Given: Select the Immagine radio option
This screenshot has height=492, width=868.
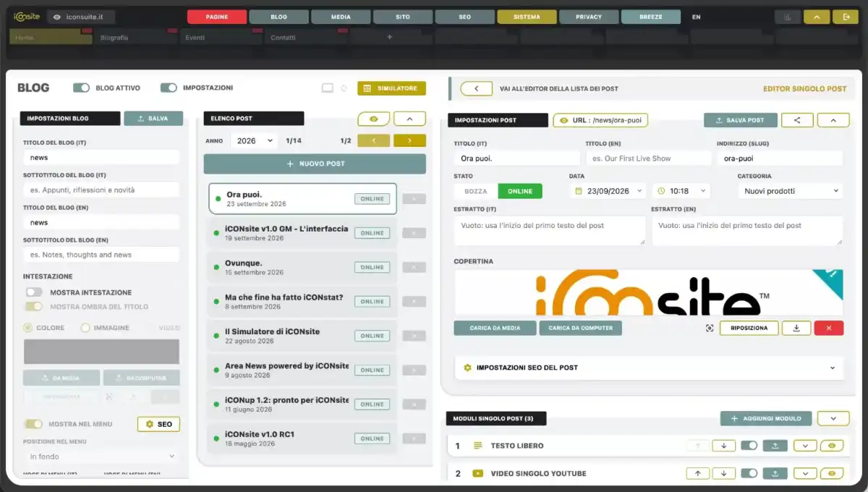Looking at the screenshot, I should click(x=85, y=328).
